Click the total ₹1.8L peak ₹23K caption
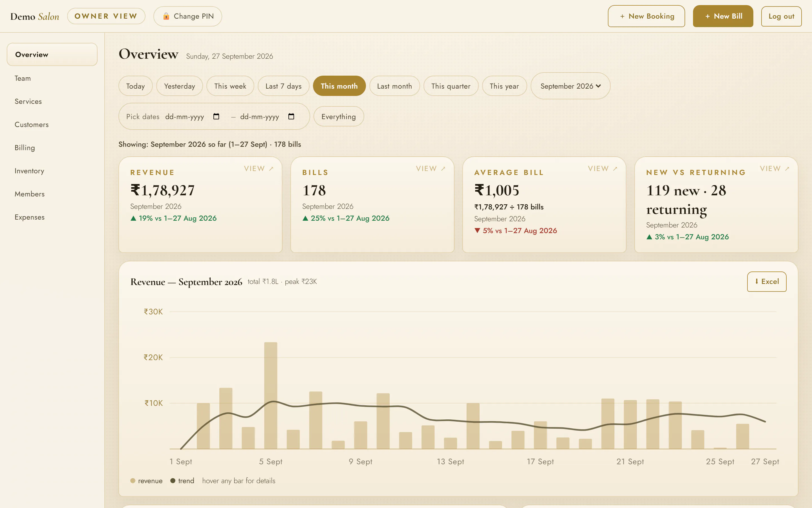 click(x=282, y=282)
